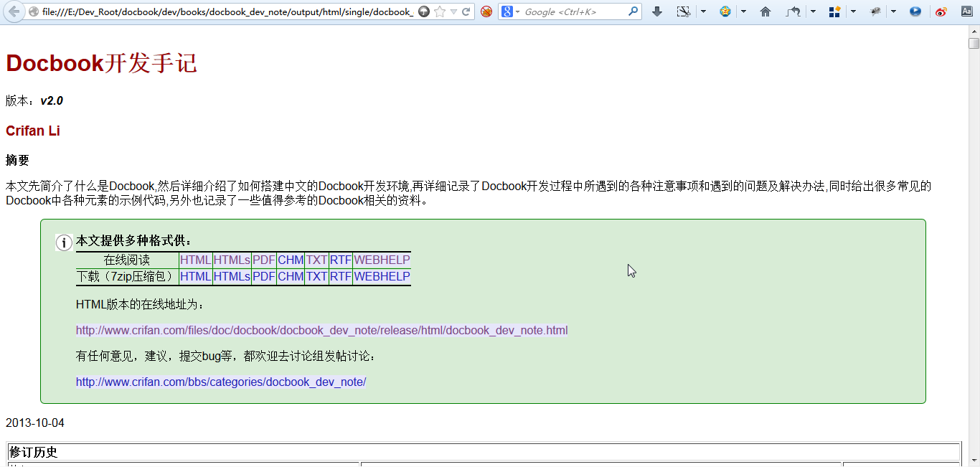The width and height of the screenshot is (980, 467).
Task: Click the '本文提供多种格式供：' note title
Action: [x=134, y=241]
